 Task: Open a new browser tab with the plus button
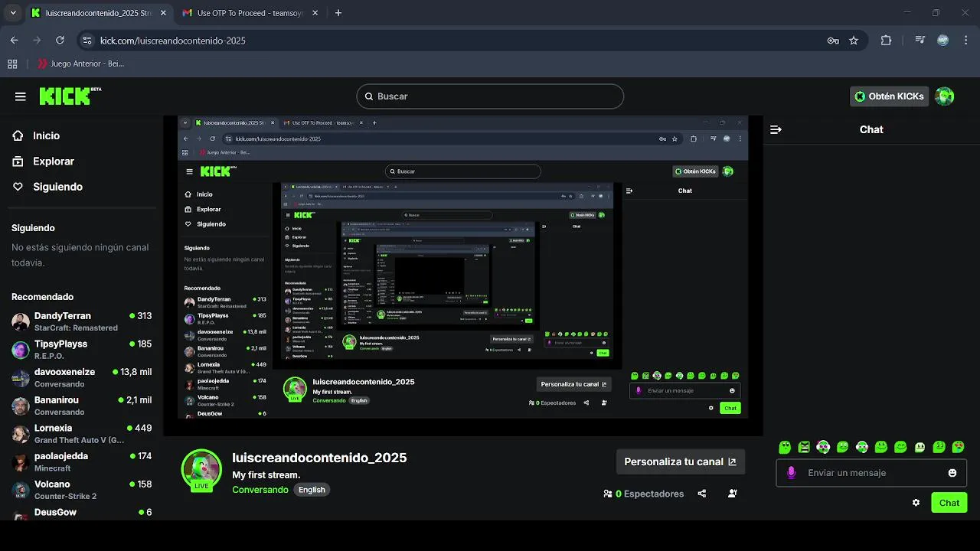pos(338,13)
